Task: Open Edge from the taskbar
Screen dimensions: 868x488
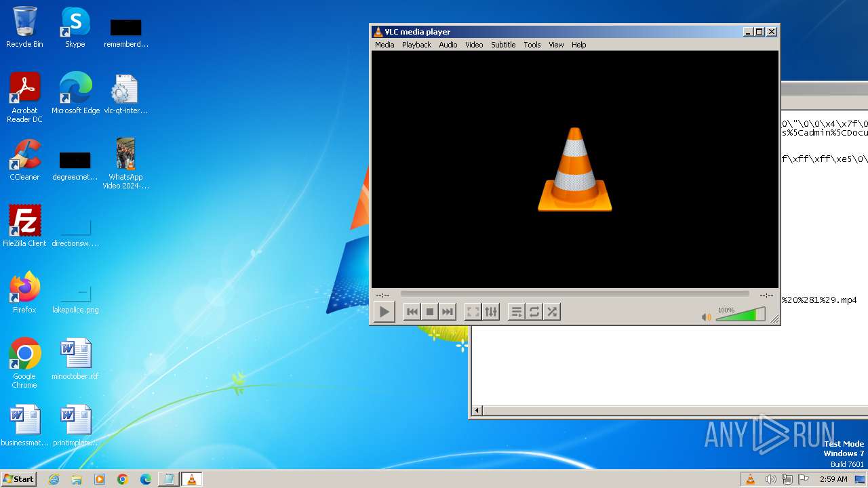Action: click(x=146, y=479)
